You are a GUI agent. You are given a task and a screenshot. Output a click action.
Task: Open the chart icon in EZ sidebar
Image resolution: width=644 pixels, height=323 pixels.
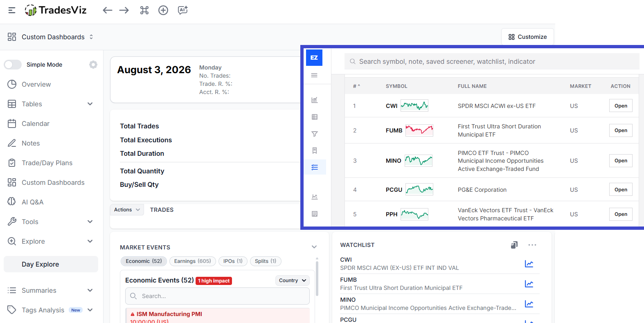tap(315, 100)
